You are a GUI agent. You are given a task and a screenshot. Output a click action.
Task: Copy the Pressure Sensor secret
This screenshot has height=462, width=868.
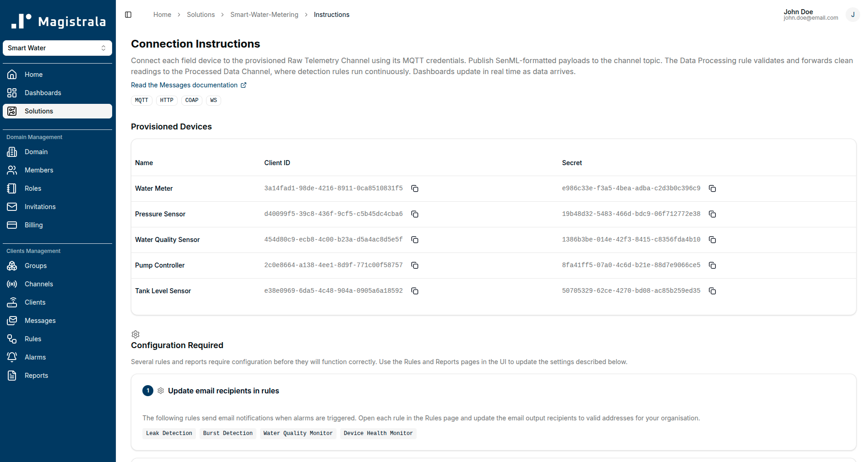[712, 214]
